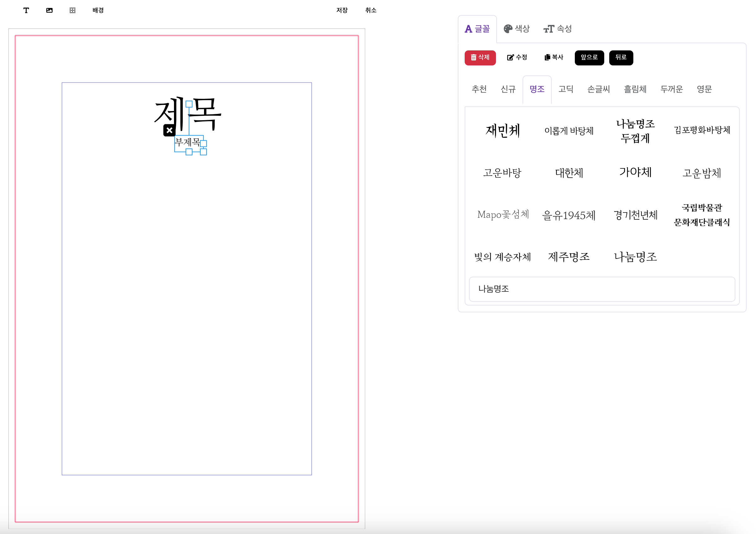This screenshot has width=756, height=534.
Task: Select the Text tool icon
Action: point(26,10)
